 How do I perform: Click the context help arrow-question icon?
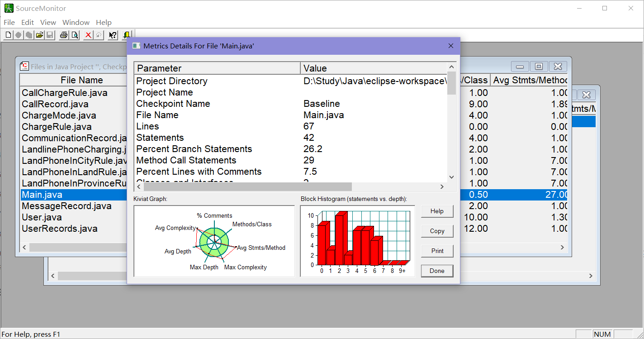(113, 35)
